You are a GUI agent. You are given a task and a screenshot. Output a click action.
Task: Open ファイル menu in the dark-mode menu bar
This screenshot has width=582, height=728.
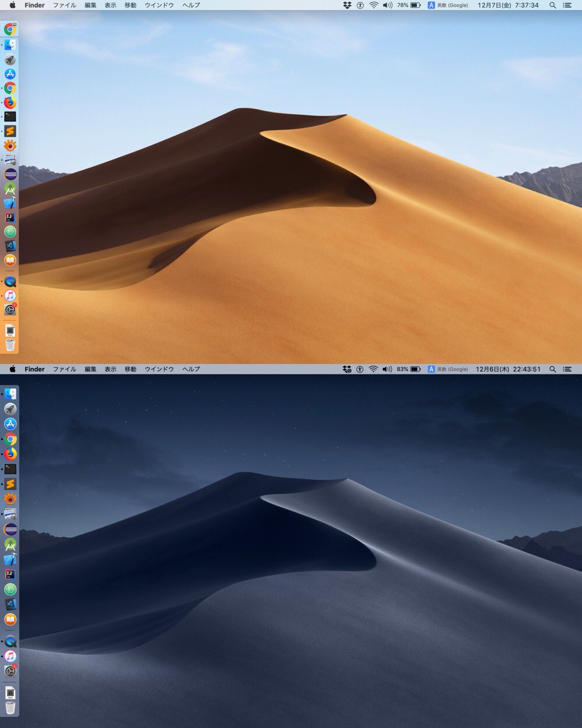[65, 369]
